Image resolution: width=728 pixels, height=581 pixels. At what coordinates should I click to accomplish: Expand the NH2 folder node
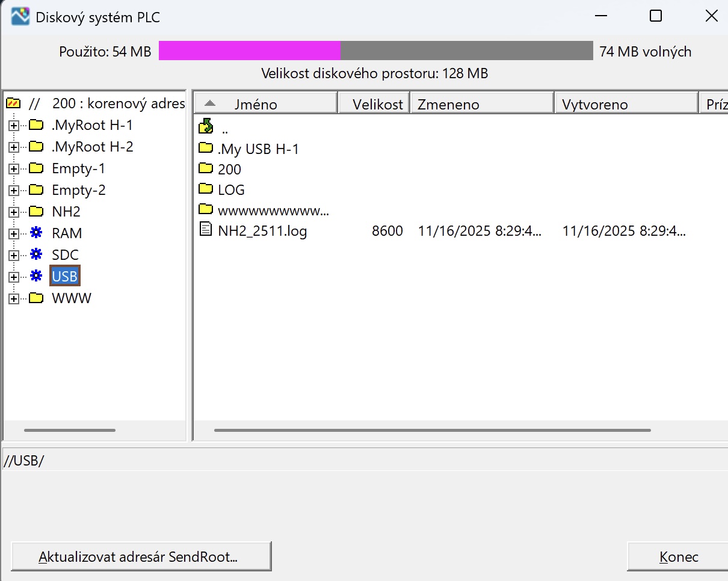[13, 212]
